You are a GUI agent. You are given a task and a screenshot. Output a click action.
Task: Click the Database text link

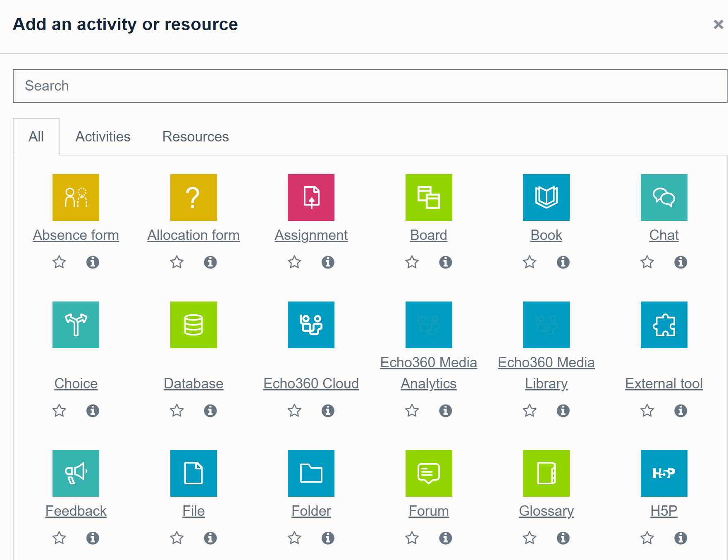click(193, 383)
